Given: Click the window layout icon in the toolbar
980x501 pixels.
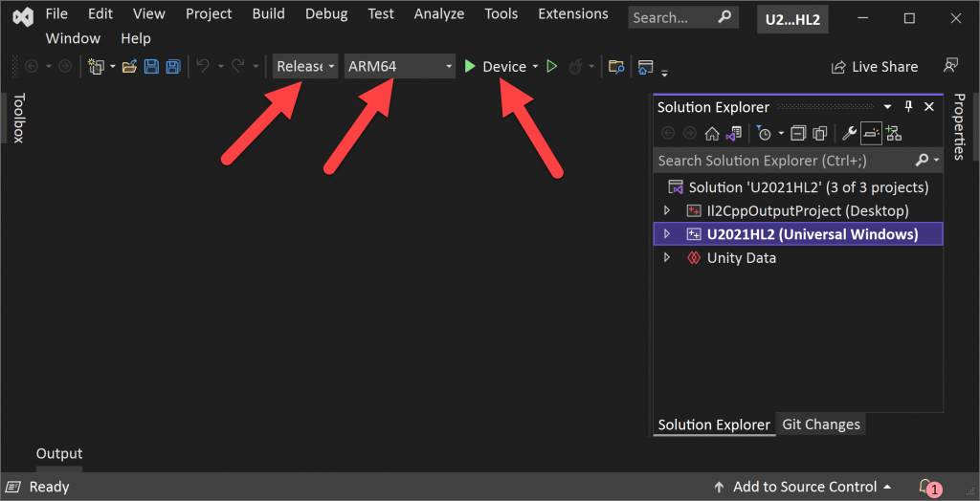Looking at the screenshot, I should click(646, 66).
